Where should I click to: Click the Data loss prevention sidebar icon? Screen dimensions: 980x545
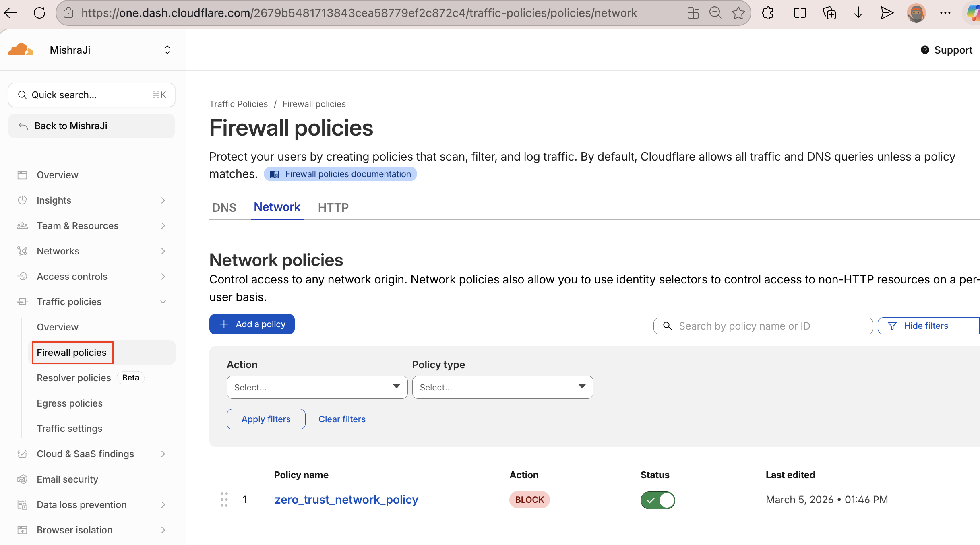22,504
